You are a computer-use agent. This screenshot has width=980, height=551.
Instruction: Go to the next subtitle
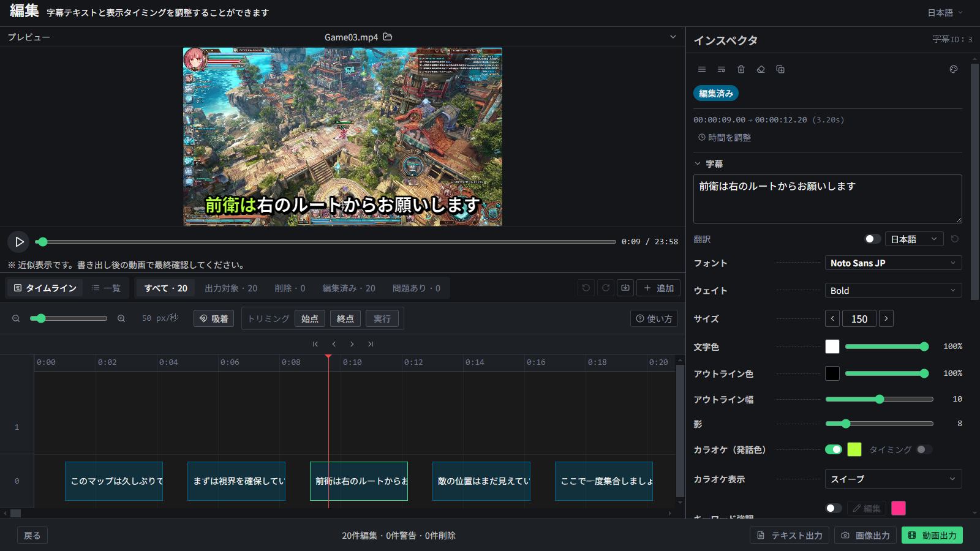click(x=352, y=344)
